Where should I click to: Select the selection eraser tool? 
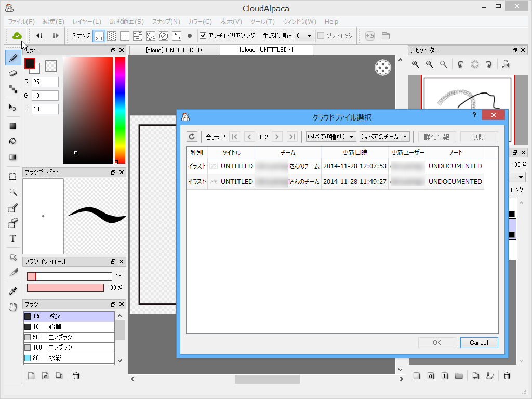point(13,223)
